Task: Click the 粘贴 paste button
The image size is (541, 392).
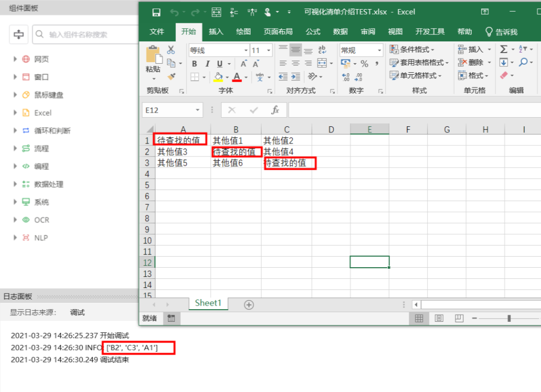Action: [x=153, y=60]
